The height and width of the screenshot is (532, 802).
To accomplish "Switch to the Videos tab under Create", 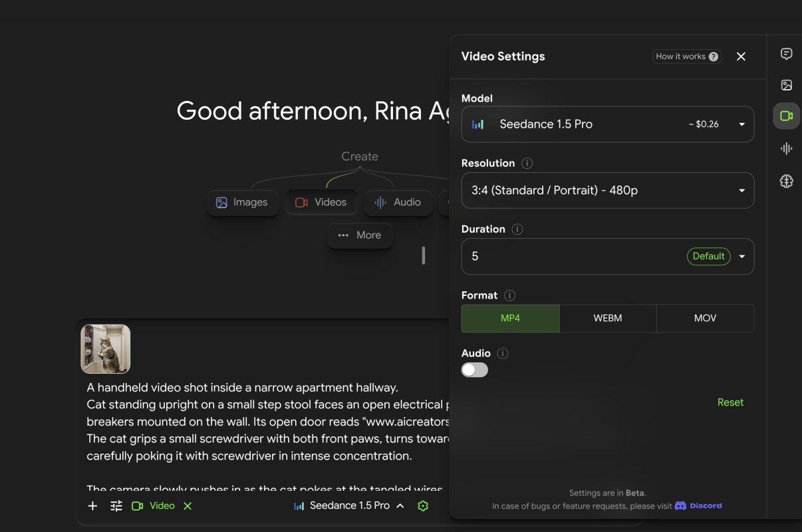I will [321, 202].
